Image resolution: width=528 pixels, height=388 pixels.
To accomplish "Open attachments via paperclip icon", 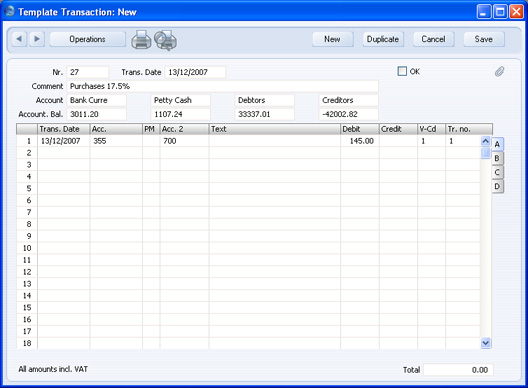I will 499,71.
